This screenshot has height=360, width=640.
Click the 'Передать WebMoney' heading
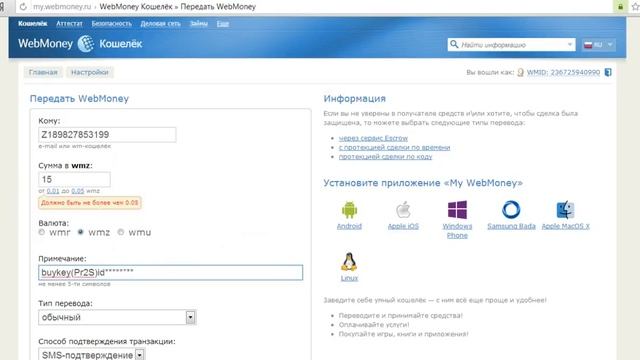point(79,98)
